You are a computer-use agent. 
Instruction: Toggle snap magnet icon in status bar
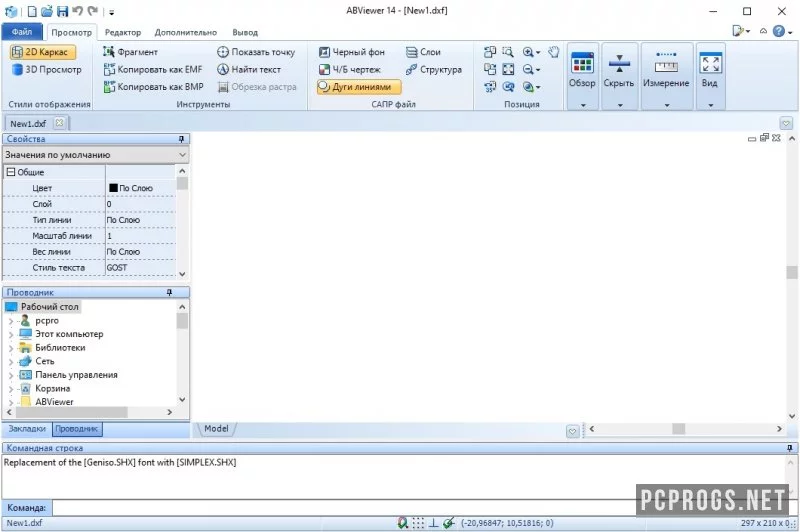click(403, 523)
